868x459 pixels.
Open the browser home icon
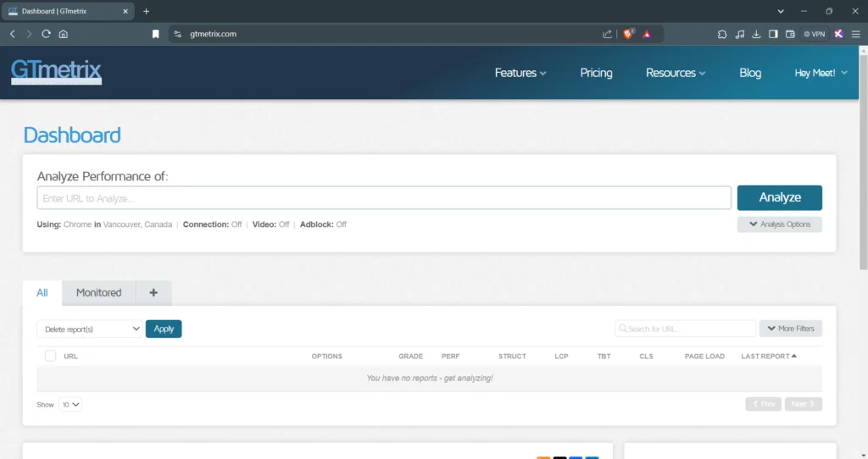[x=63, y=34]
